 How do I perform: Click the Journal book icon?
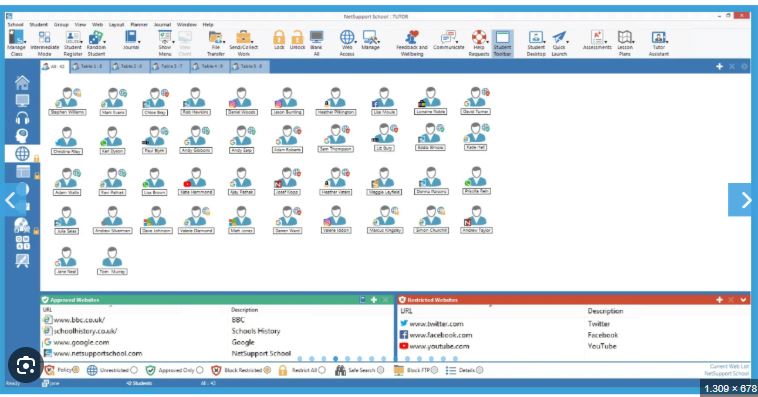131,38
